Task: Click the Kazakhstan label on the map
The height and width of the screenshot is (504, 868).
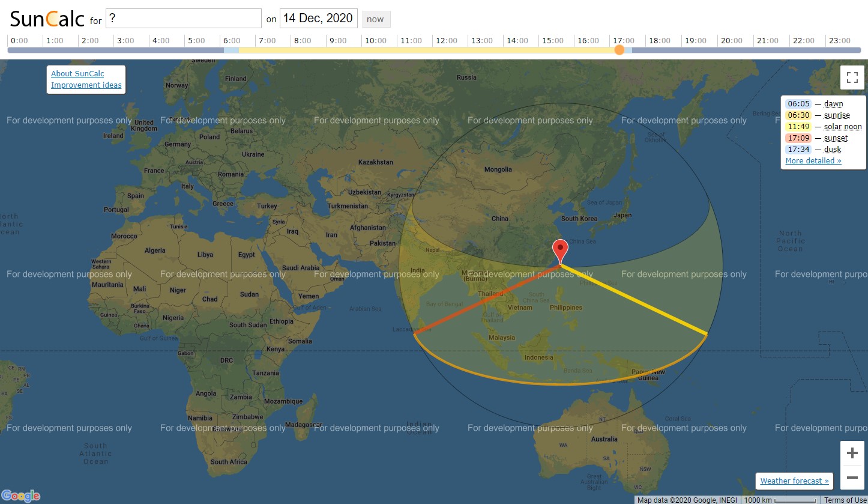Action: pos(376,162)
